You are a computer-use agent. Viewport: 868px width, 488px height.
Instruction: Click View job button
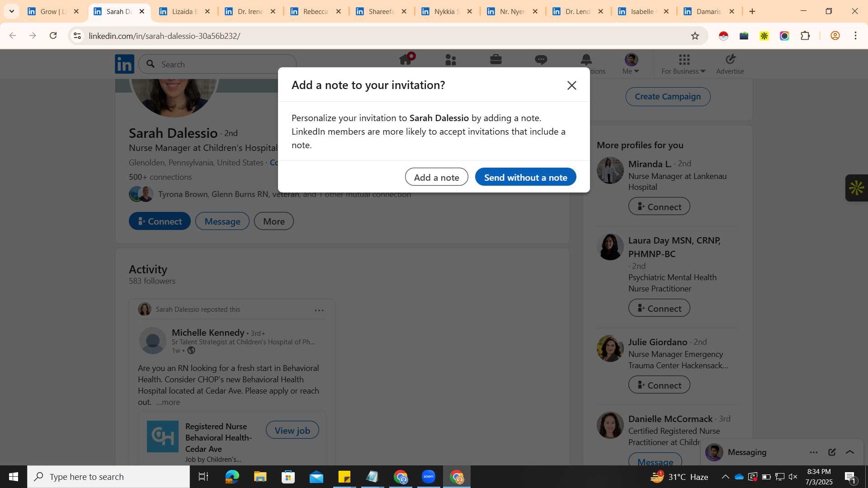[292, 430]
